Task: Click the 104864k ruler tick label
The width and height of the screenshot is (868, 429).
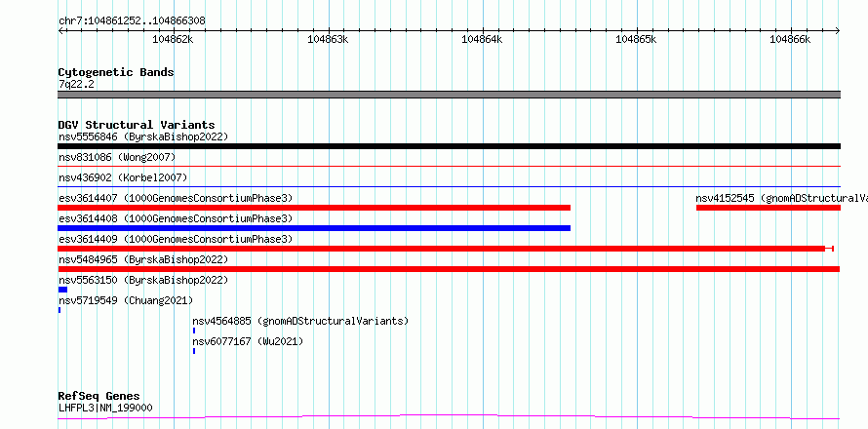Action: pyautogui.click(x=482, y=39)
